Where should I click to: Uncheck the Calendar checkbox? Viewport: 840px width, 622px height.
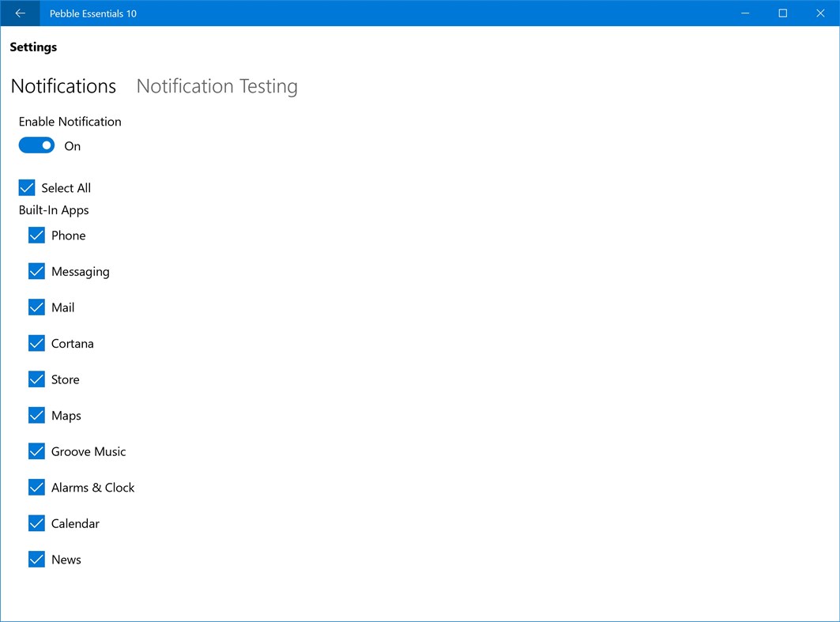pyautogui.click(x=36, y=523)
